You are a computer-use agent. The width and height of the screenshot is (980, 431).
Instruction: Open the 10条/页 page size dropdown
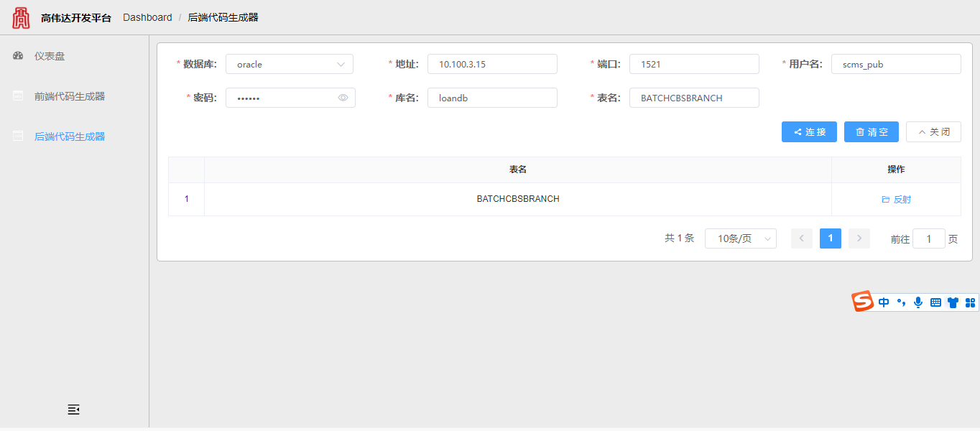[x=740, y=238]
